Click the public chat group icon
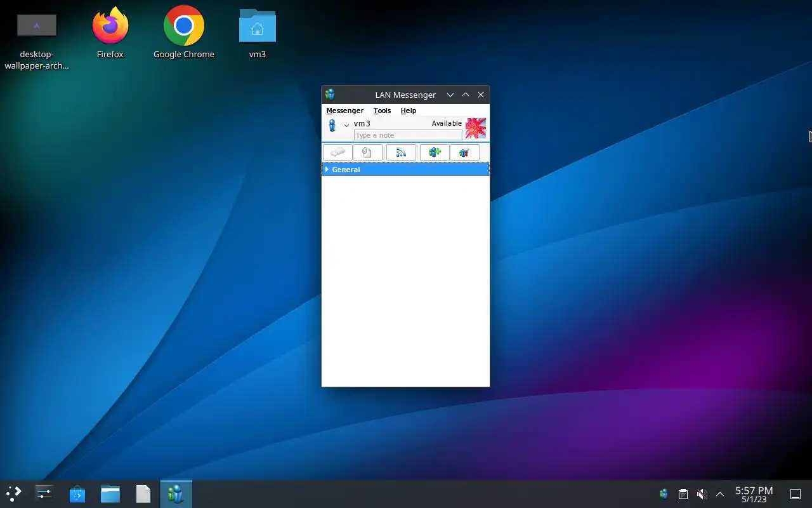812x508 pixels. tap(464, 152)
